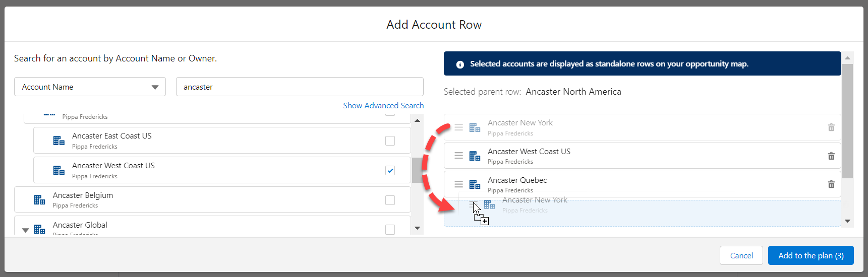Click Add to the plan (3) button
Image resolution: width=868 pixels, height=277 pixels.
pos(811,256)
